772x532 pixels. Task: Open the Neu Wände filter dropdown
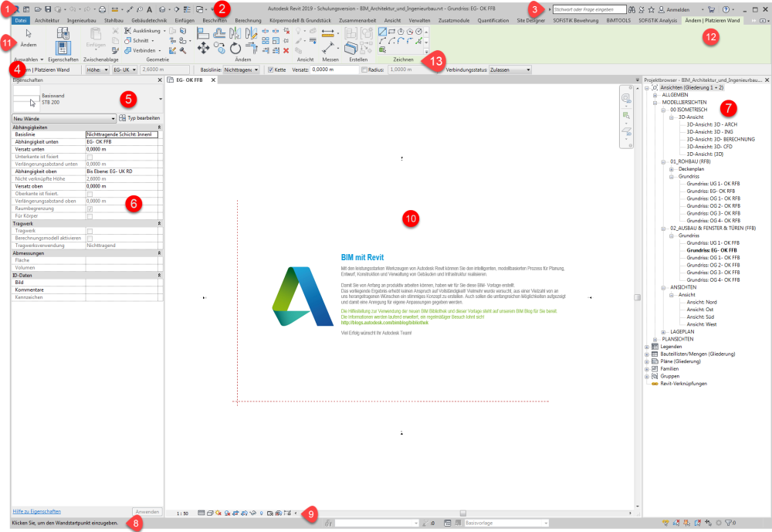[64, 119]
